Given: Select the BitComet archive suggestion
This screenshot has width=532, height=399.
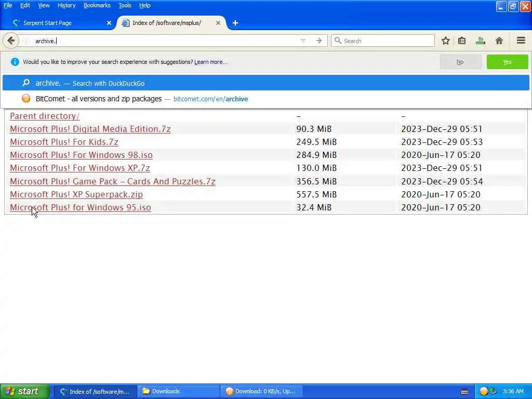Looking at the screenshot, I should (x=265, y=99).
